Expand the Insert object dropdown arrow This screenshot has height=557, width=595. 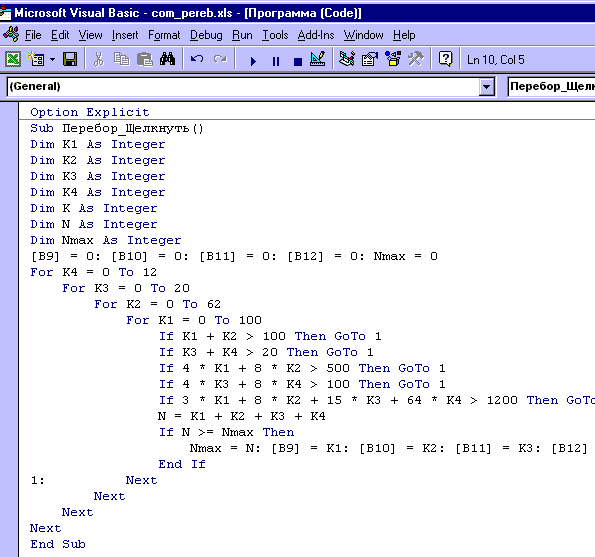tap(52, 60)
